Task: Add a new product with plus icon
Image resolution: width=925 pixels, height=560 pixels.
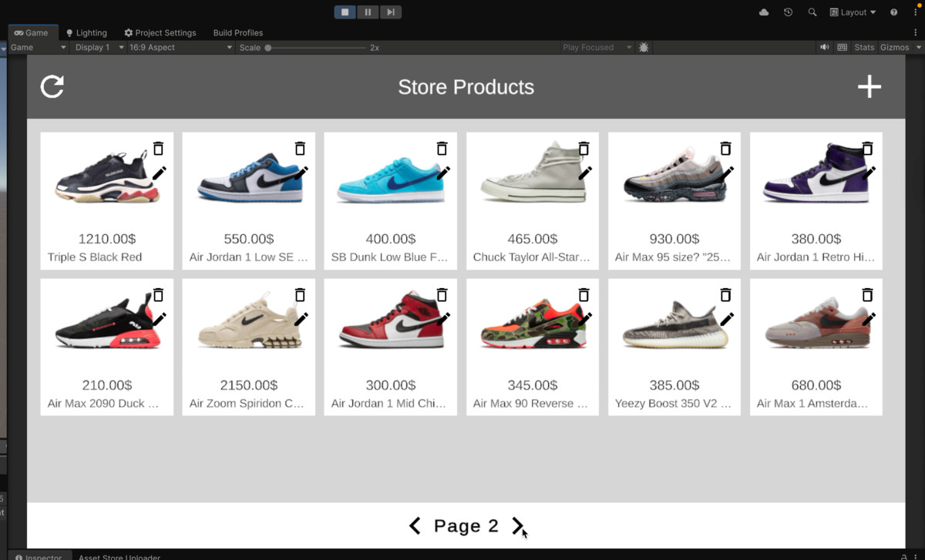Action: 869,86
